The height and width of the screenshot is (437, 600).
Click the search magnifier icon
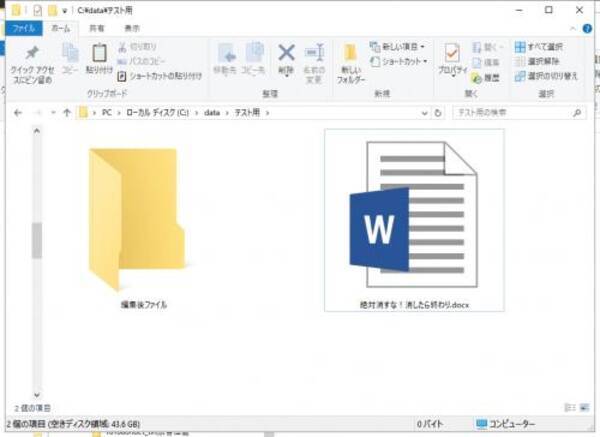coord(577,113)
